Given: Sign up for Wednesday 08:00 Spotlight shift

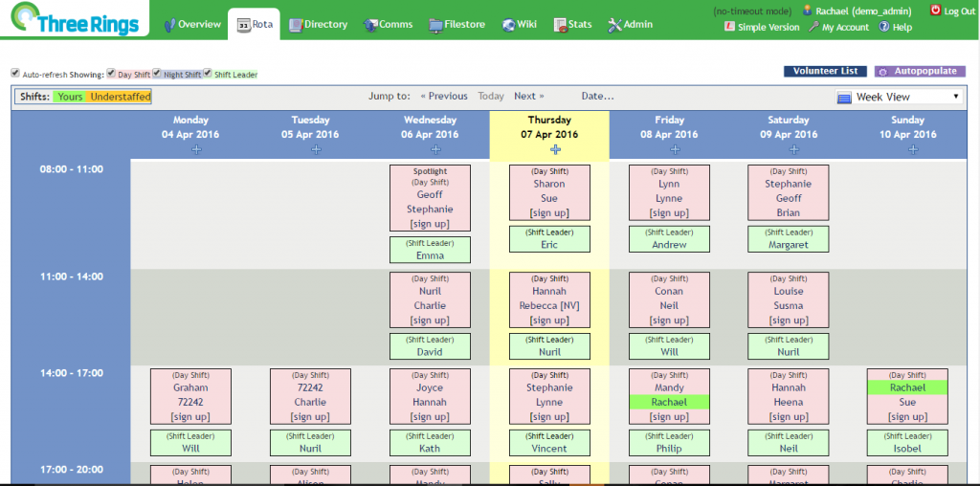Looking at the screenshot, I should click(x=430, y=224).
